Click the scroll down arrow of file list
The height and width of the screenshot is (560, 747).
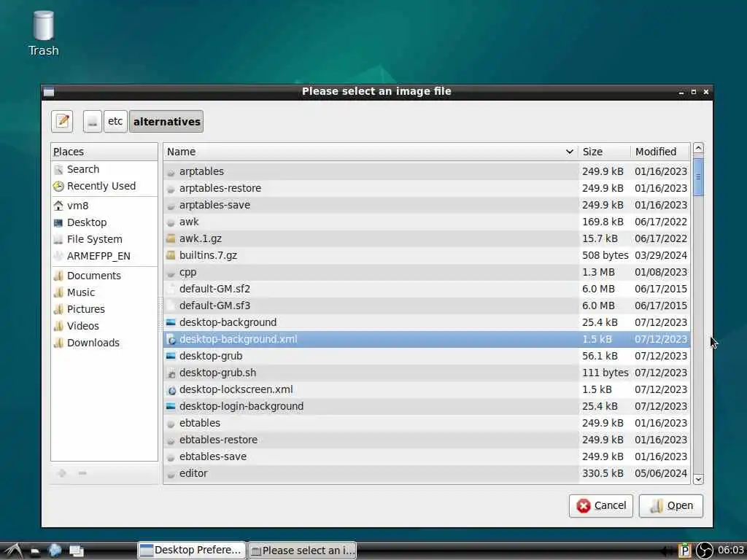tap(698, 480)
